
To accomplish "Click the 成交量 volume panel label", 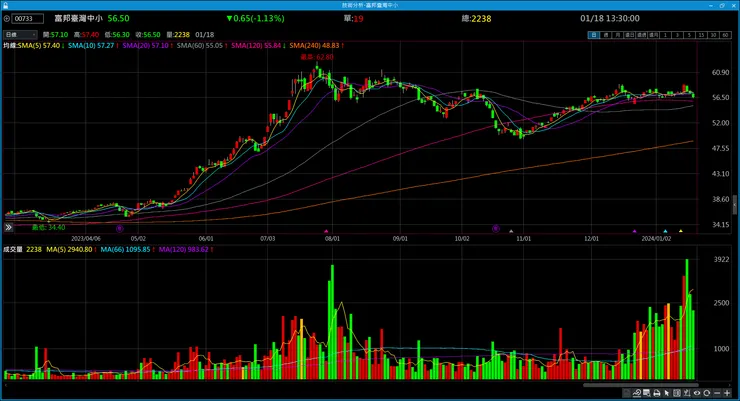I will (13, 249).
